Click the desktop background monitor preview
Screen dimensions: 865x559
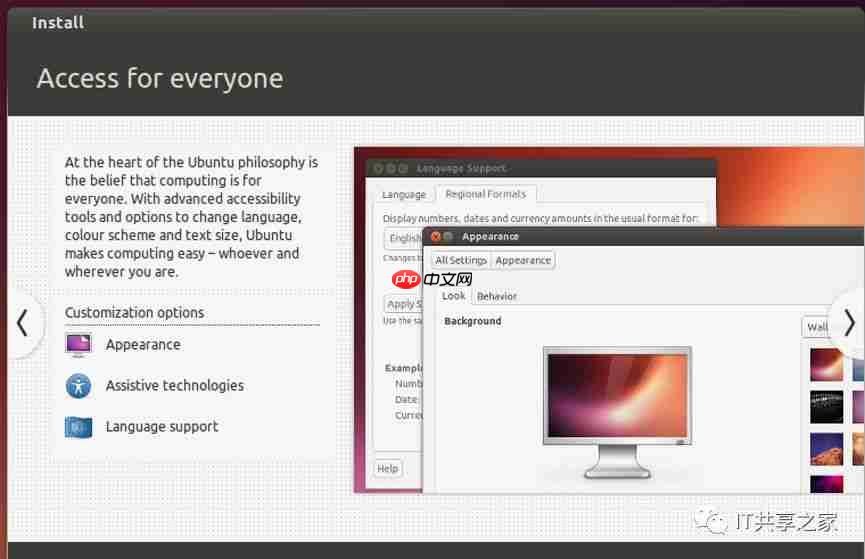tap(617, 411)
